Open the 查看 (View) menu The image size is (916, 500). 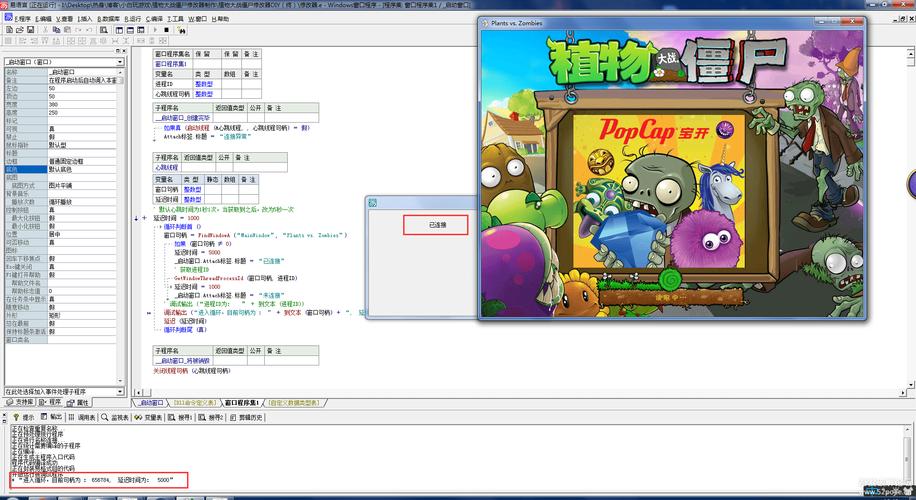pyautogui.click(x=64, y=19)
